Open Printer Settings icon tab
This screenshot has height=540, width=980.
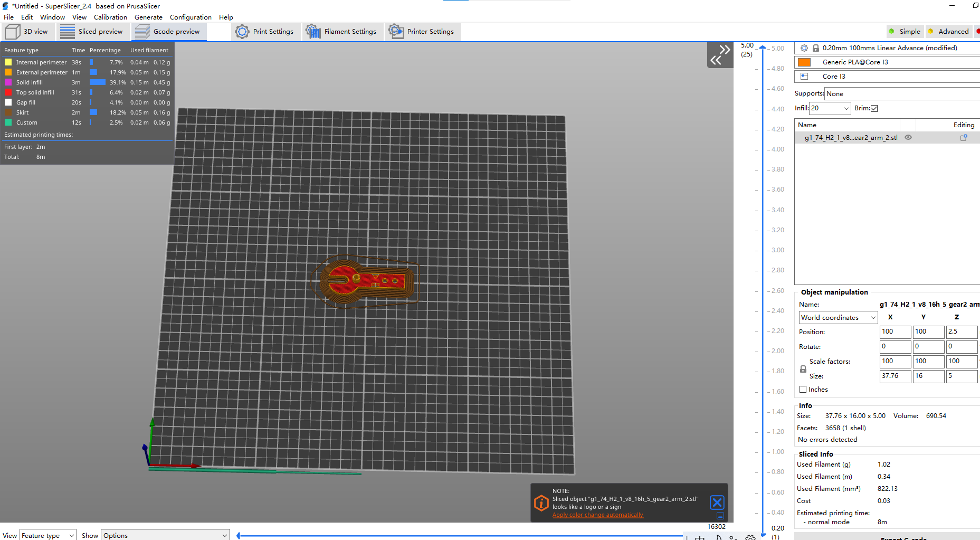click(x=396, y=32)
